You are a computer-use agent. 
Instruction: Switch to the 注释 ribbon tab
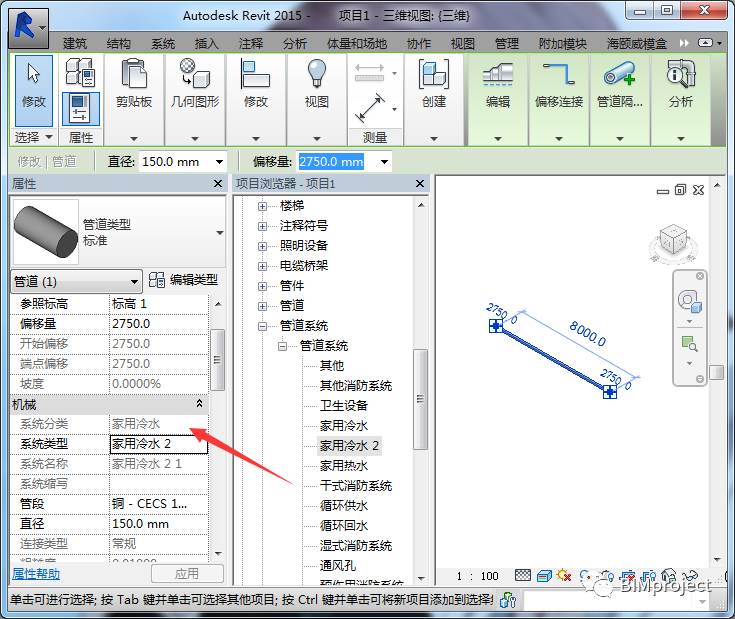tap(250, 44)
